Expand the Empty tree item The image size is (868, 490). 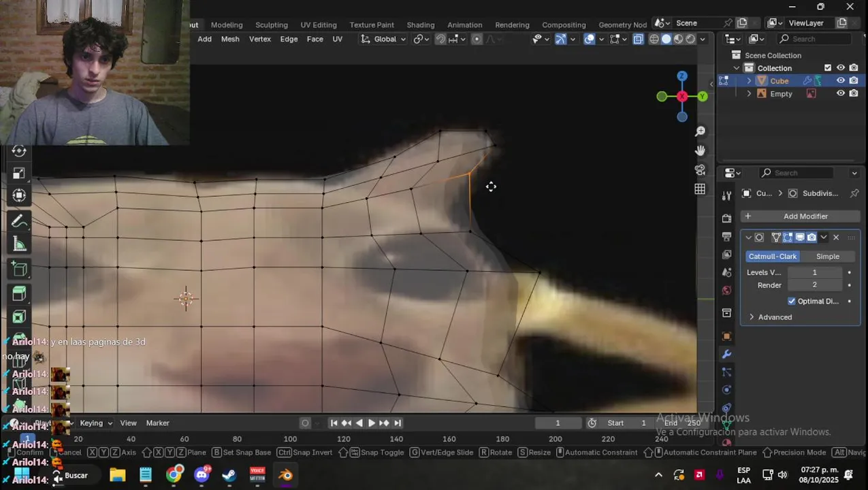coord(750,94)
